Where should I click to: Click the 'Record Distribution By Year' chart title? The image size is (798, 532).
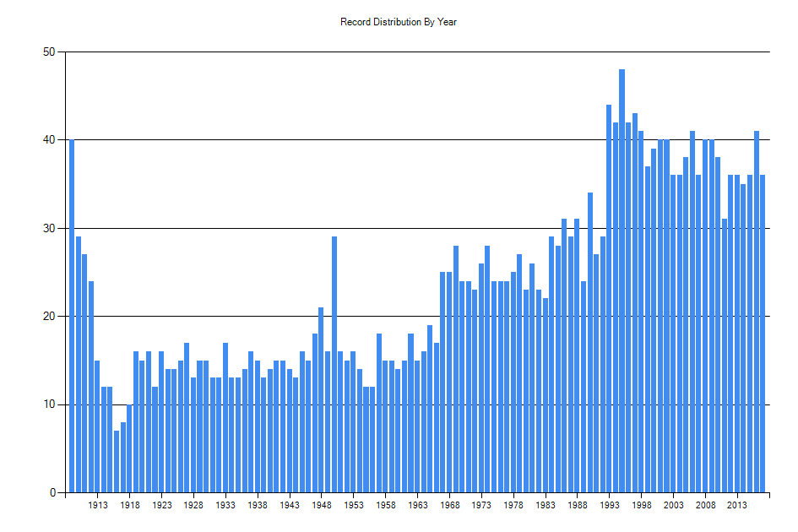point(399,22)
